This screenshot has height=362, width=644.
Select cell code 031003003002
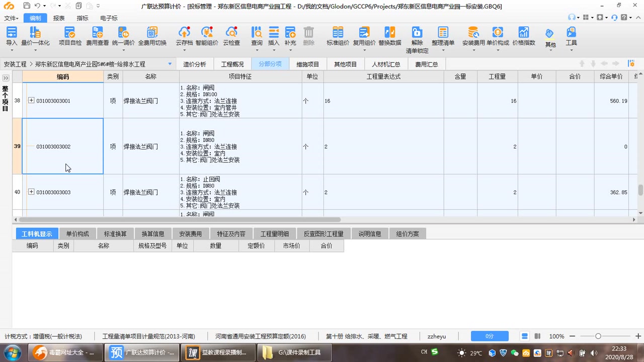63,146
